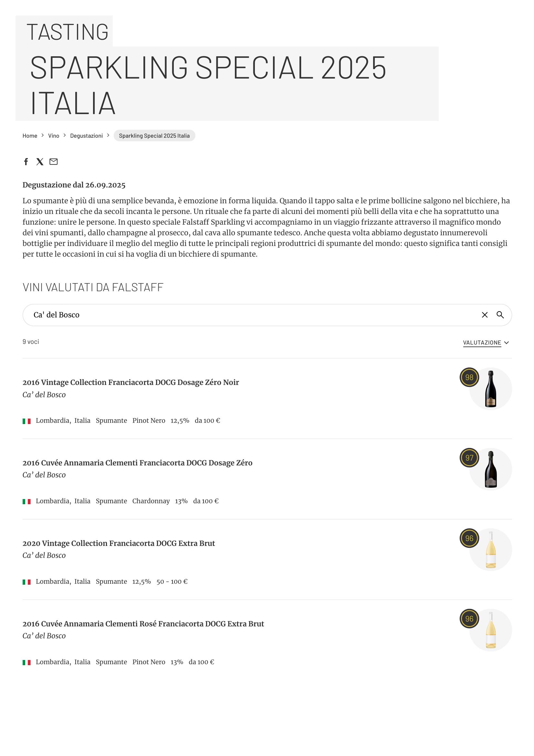
Task: Open 2016 Cuvée Annamaria Clementi Rosé wine
Action: [x=143, y=623]
